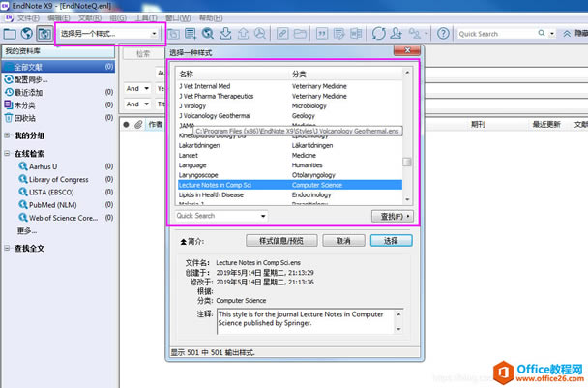Click Go to Word Processor icon
Viewport: 588px width, 388px height.
point(356,34)
